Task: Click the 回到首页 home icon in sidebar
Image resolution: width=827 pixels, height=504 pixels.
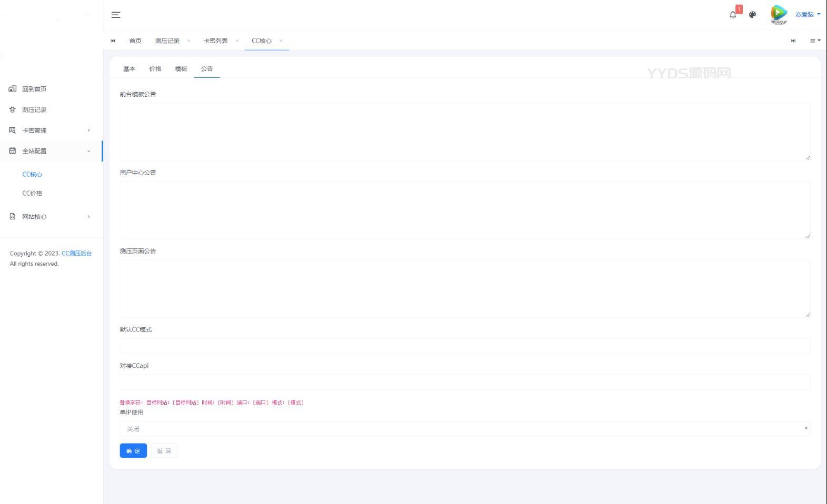Action: point(13,89)
